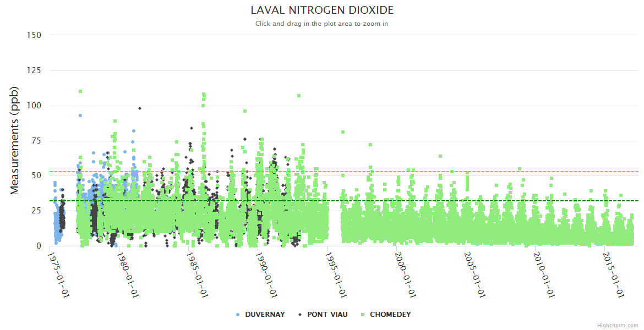
Task: Select the Measurements (ppb) axis title
Action: click(x=15, y=140)
